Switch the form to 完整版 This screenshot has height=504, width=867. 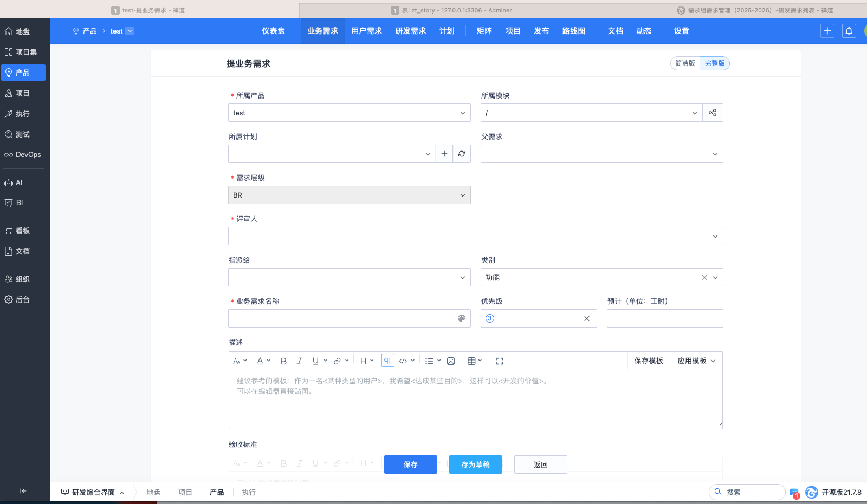pos(715,63)
